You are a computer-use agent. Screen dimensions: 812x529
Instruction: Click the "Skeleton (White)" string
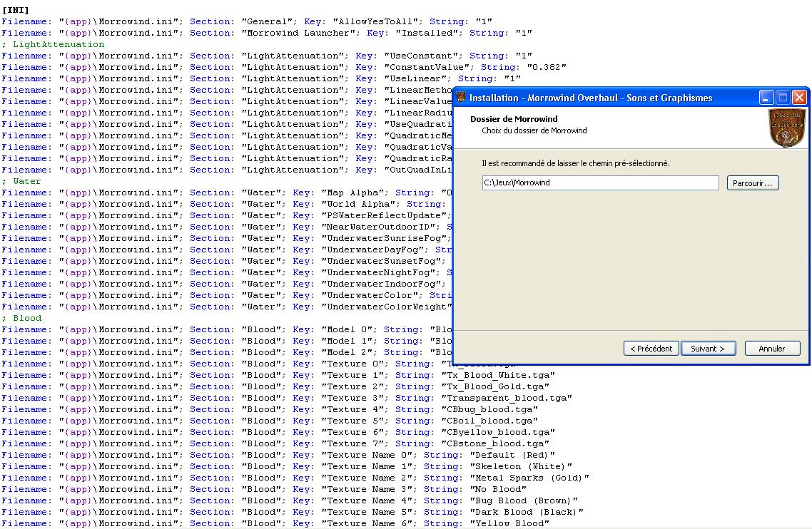pos(521,466)
